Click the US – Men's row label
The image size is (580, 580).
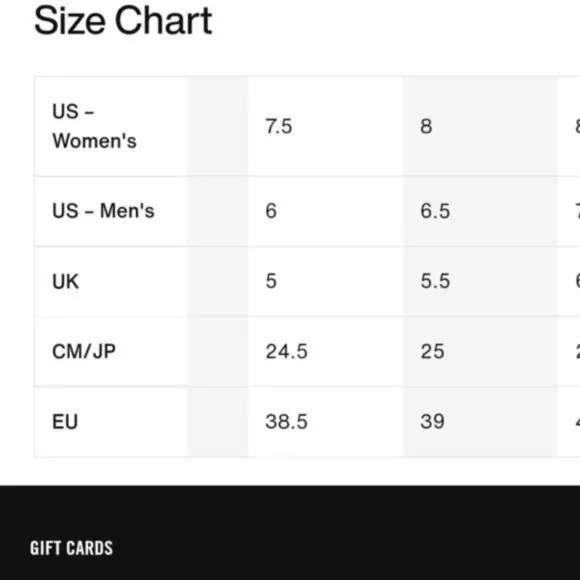103,211
